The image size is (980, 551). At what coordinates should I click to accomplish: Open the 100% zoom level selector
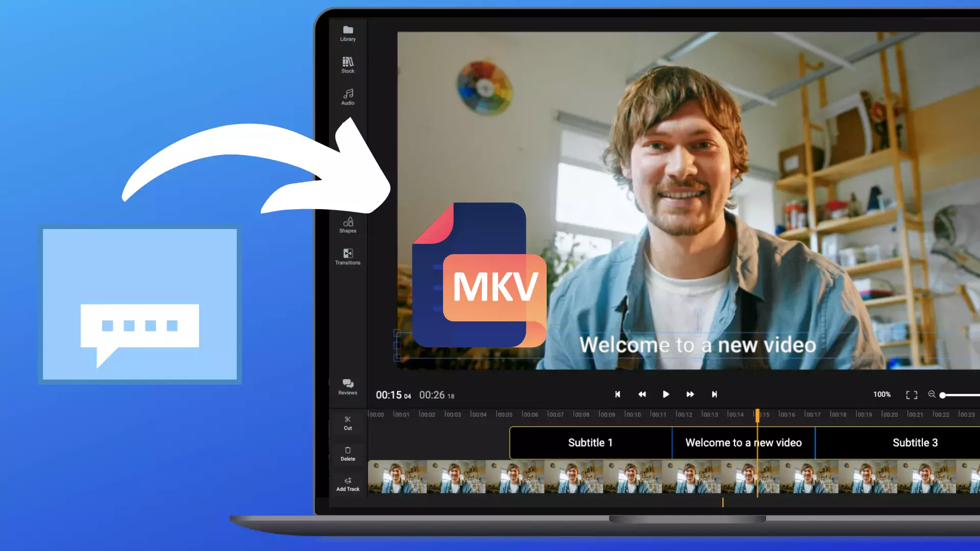coord(881,394)
